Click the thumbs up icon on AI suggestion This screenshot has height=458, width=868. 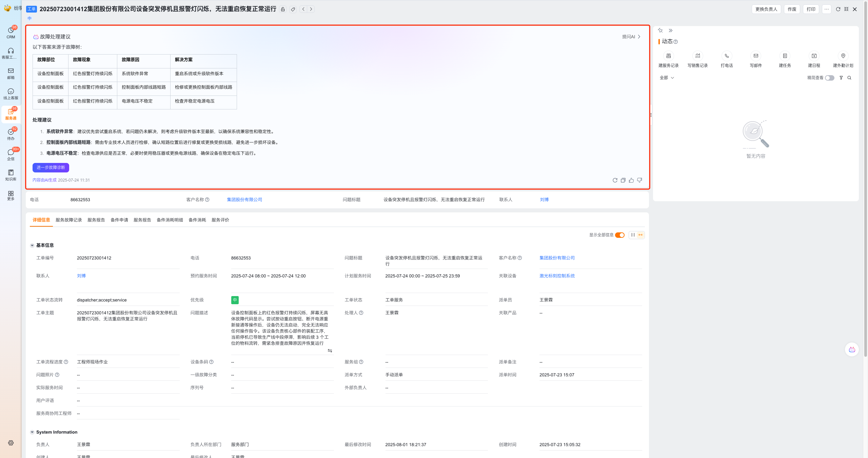coord(631,180)
